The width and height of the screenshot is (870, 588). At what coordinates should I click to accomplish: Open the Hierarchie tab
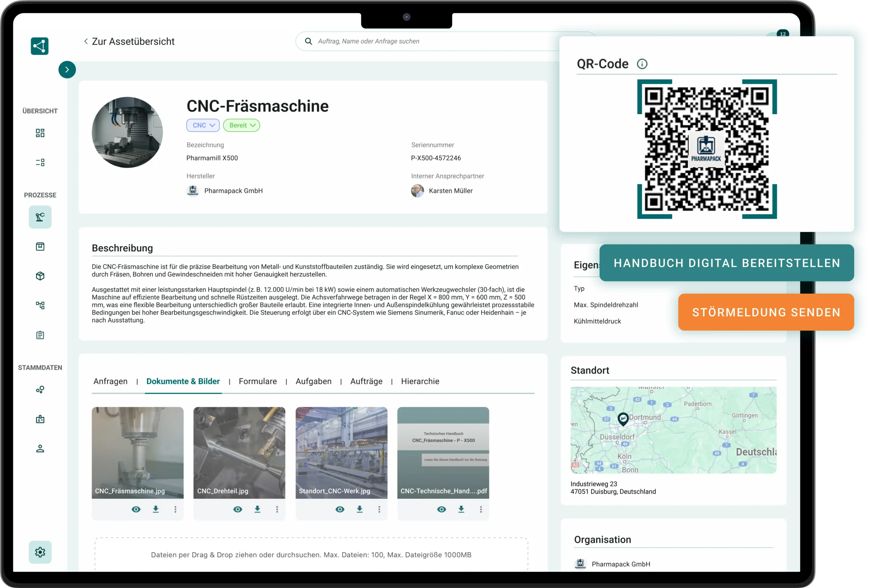click(x=420, y=381)
